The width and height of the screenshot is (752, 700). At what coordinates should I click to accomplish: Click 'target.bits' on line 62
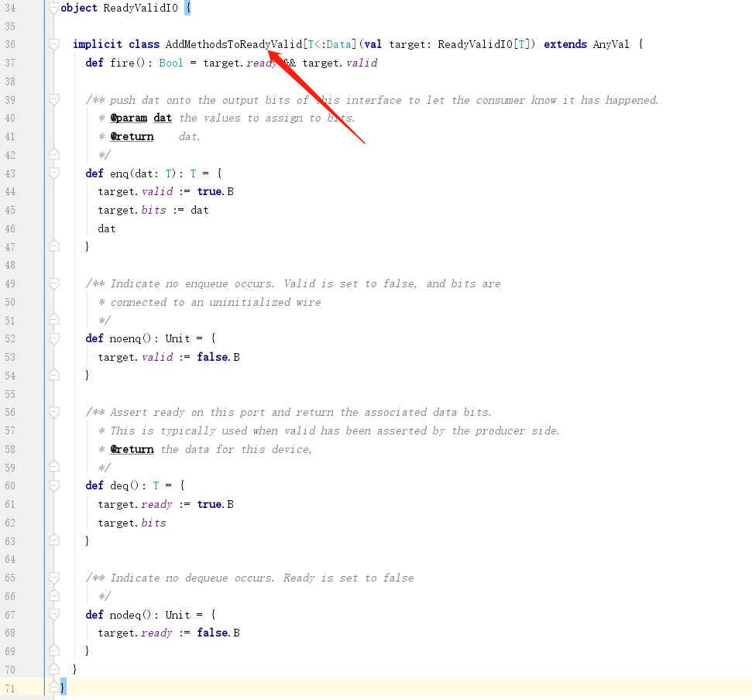coord(132,523)
